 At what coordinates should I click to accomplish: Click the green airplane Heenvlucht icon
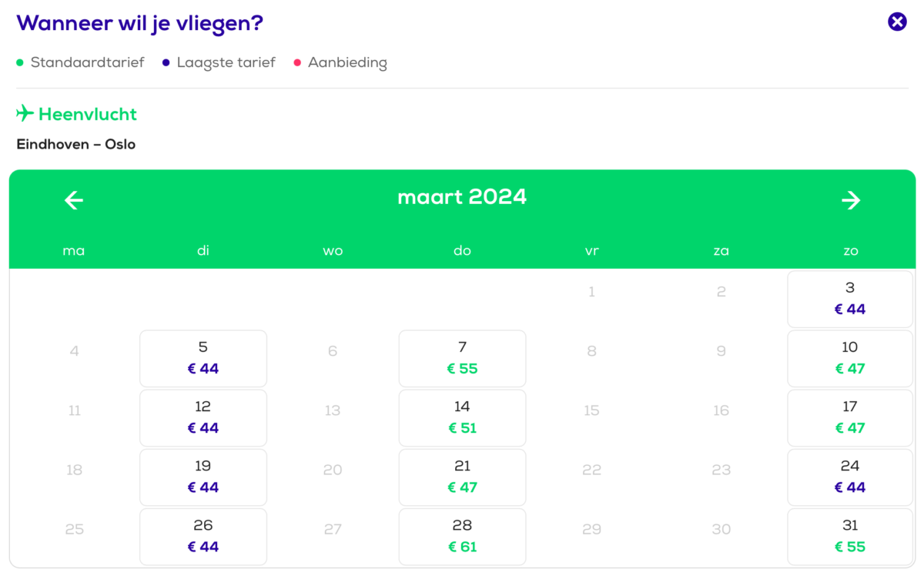pos(25,114)
